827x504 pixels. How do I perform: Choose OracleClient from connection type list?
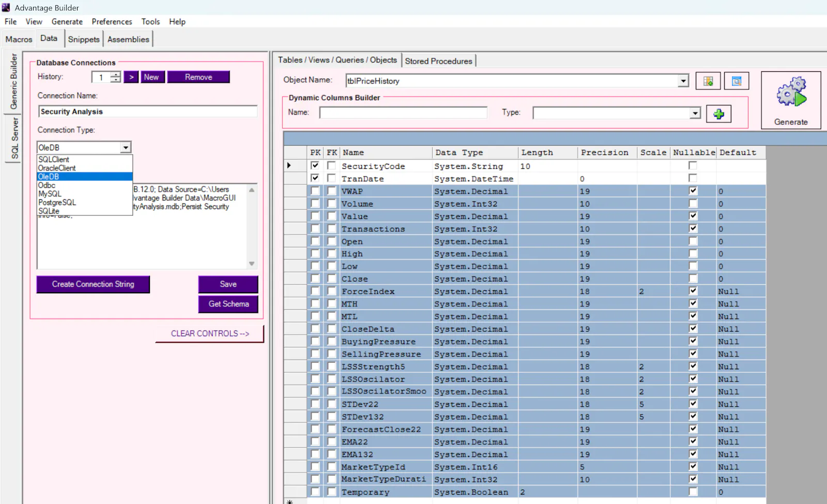click(85, 168)
